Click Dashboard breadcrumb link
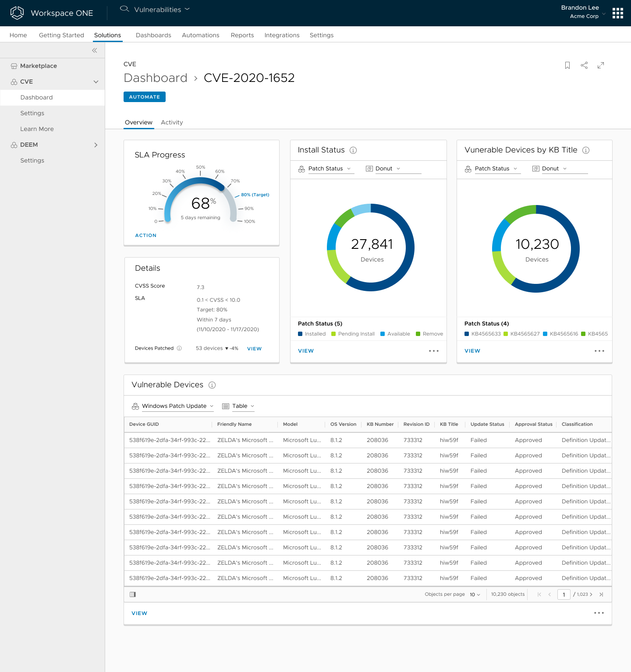The image size is (631, 672). coord(156,78)
